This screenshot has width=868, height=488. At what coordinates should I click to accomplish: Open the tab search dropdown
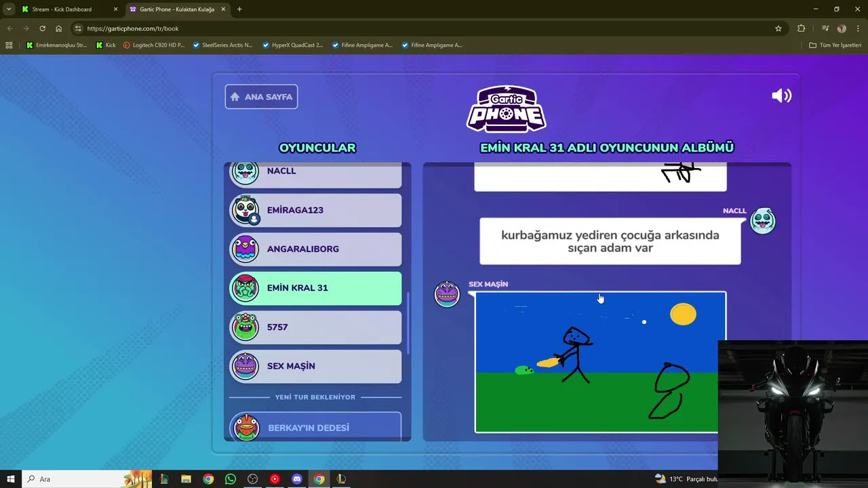[x=9, y=9]
